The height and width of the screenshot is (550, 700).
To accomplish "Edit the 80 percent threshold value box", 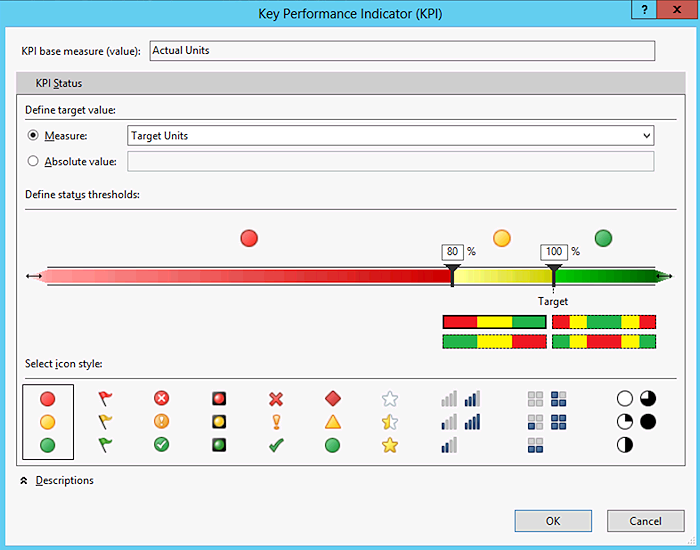I will click(x=453, y=252).
